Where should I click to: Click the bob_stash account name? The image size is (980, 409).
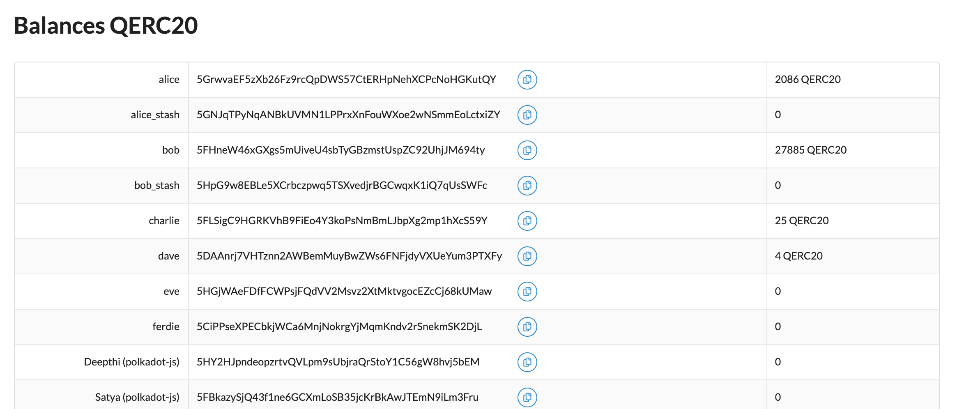(157, 185)
